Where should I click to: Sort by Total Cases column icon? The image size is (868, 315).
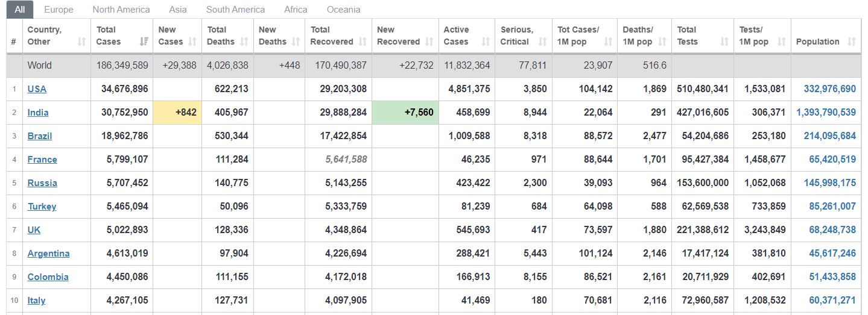(144, 42)
